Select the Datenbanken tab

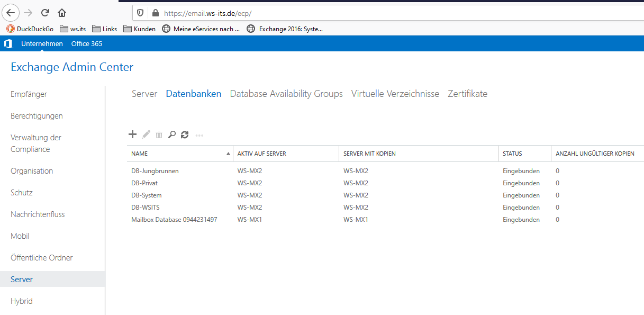tap(194, 94)
